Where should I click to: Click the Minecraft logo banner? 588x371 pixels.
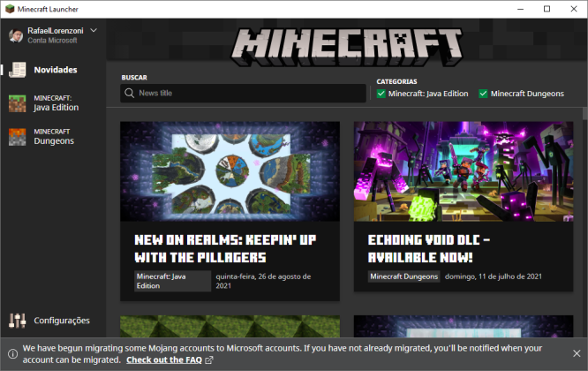coord(347,47)
